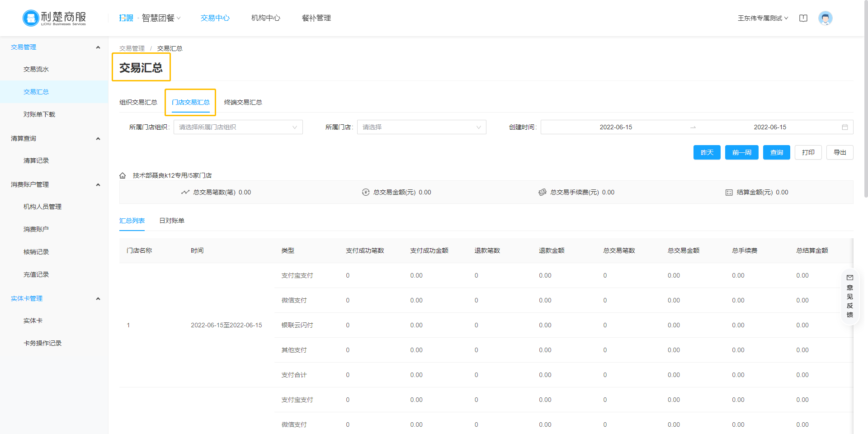Switch to the 门店交易汇总 tab
Viewport: 868px width, 434px height.
point(191,102)
